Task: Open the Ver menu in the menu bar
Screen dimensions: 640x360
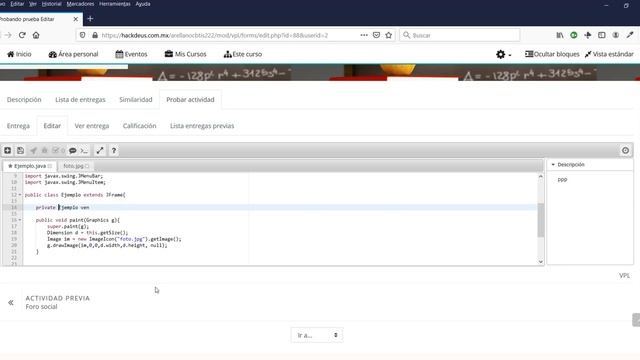Action: point(33,4)
